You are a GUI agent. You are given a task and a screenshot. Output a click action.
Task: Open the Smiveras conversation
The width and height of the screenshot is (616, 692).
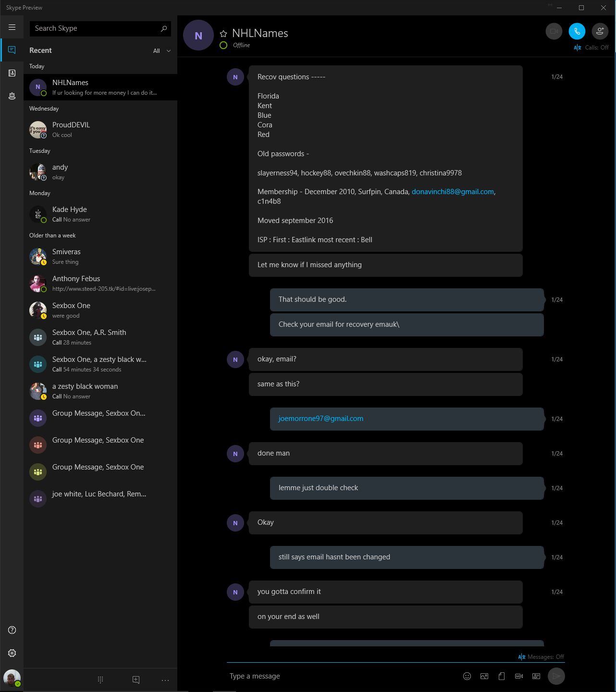(x=100, y=256)
